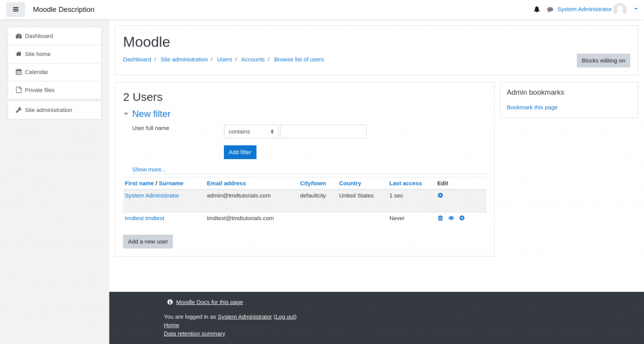Image resolution: width=644 pixels, height=344 pixels.
Task: Click the Moodle Docs info icon
Action: pyautogui.click(x=170, y=302)
